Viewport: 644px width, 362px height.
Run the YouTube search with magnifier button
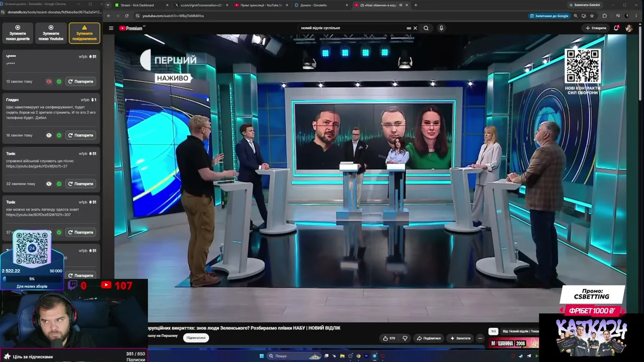426,28
